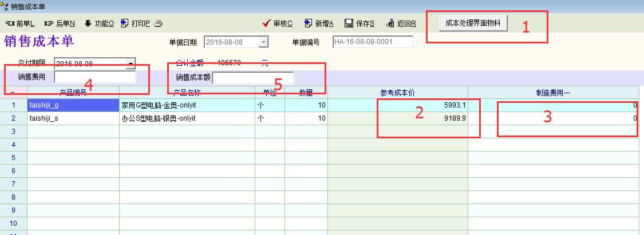Select the taishiji_g product code cell
This screenshot has width=644, height=235.
point(73,105)
